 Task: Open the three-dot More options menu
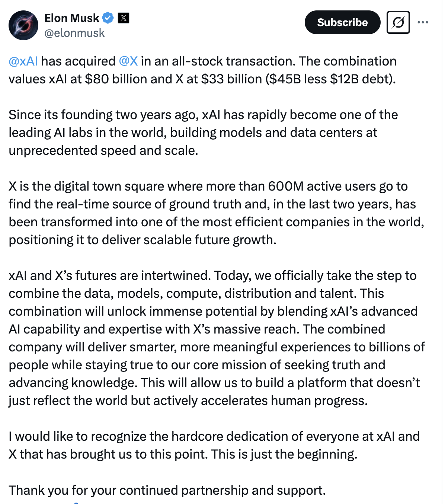pos(423,23)
